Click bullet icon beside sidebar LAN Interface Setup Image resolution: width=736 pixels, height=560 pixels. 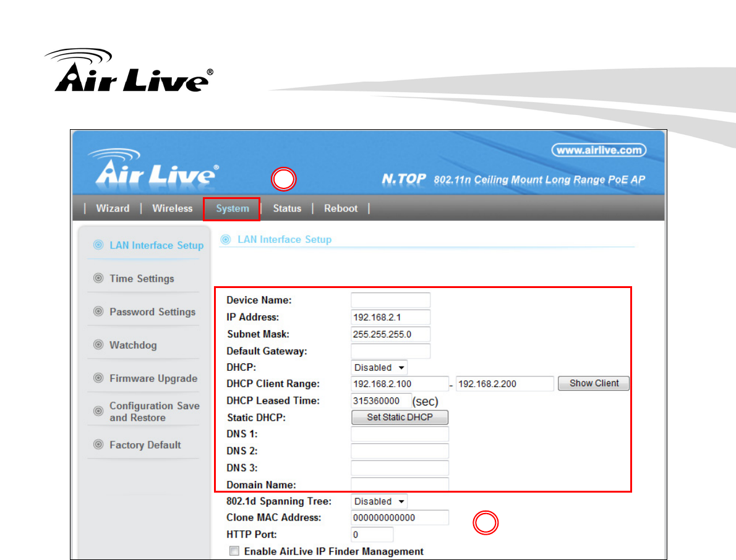point(98,245)
